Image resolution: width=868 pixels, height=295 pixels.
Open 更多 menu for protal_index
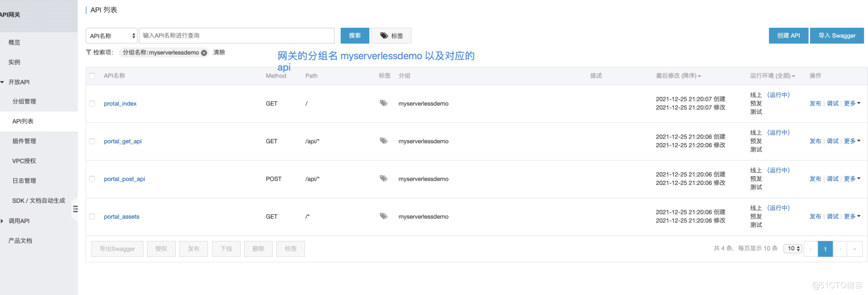(x=852, y=103)
